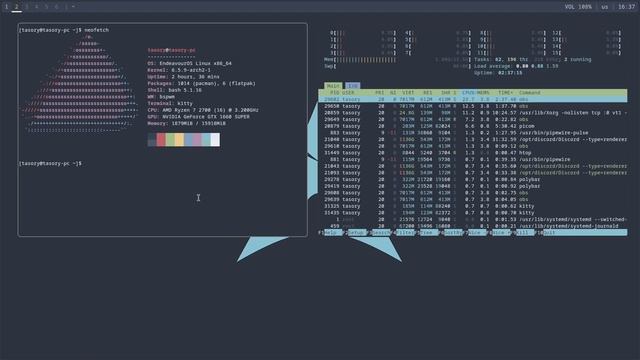Sort htop by the TIME+ column header
Image resolution: width=640 pixels, height=360 pixels.
tap(505, 93)
